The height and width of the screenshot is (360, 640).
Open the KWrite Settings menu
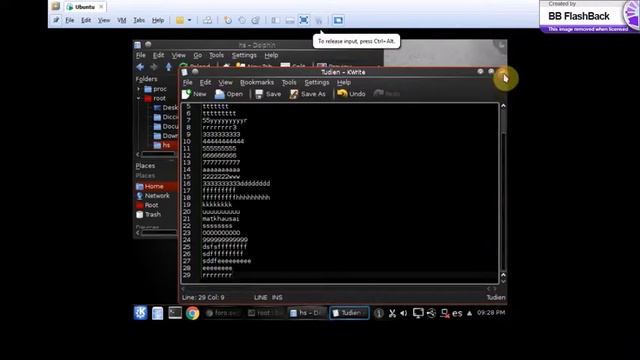(317, 82)
